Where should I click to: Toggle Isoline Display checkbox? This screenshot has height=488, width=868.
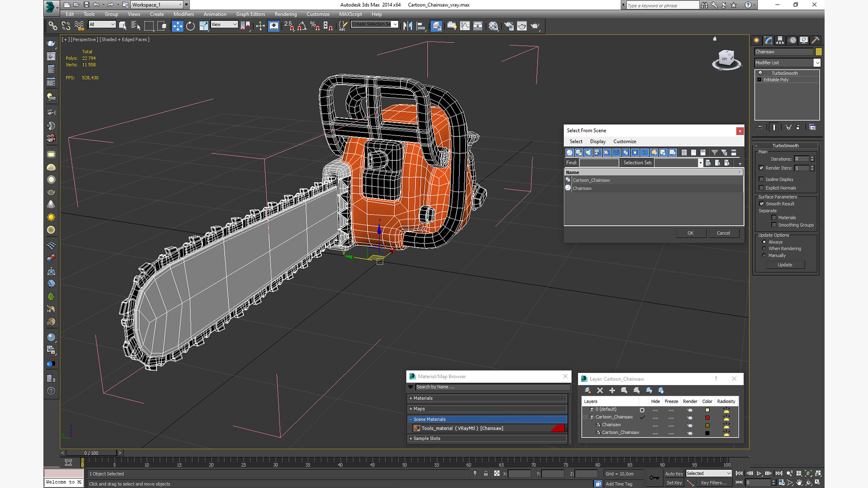pos(763,179)
